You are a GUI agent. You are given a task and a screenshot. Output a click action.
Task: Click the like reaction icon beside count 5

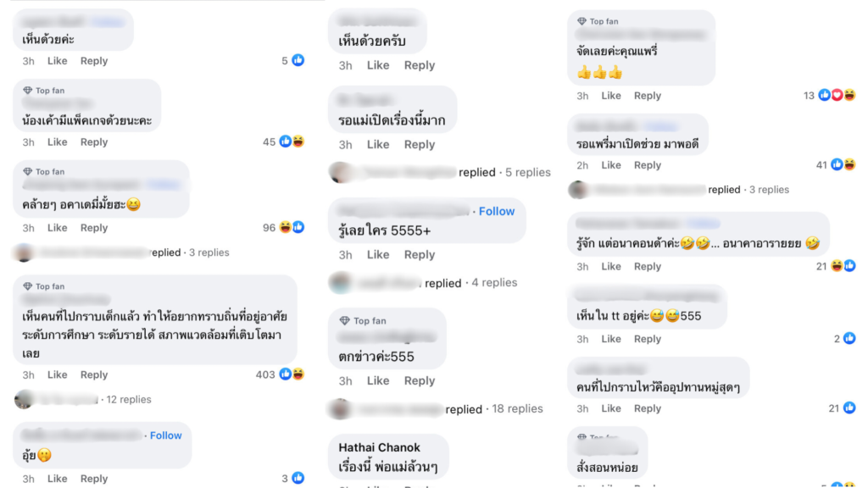click(298, 60)
